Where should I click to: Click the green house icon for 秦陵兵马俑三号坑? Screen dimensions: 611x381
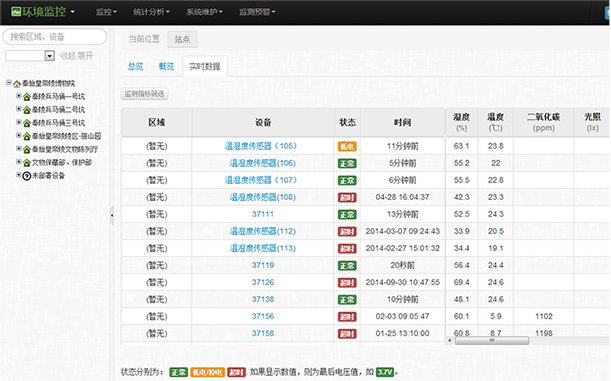click(26, 123)
